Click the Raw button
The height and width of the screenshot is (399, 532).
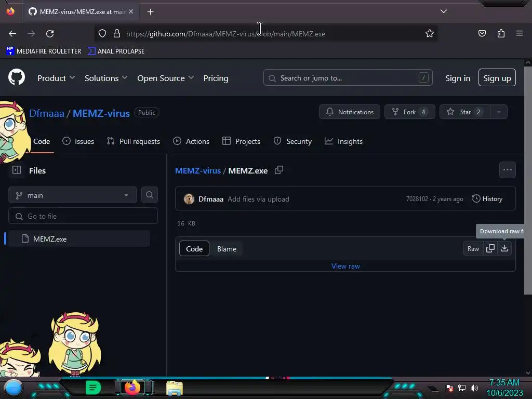[x=473, y=248]
